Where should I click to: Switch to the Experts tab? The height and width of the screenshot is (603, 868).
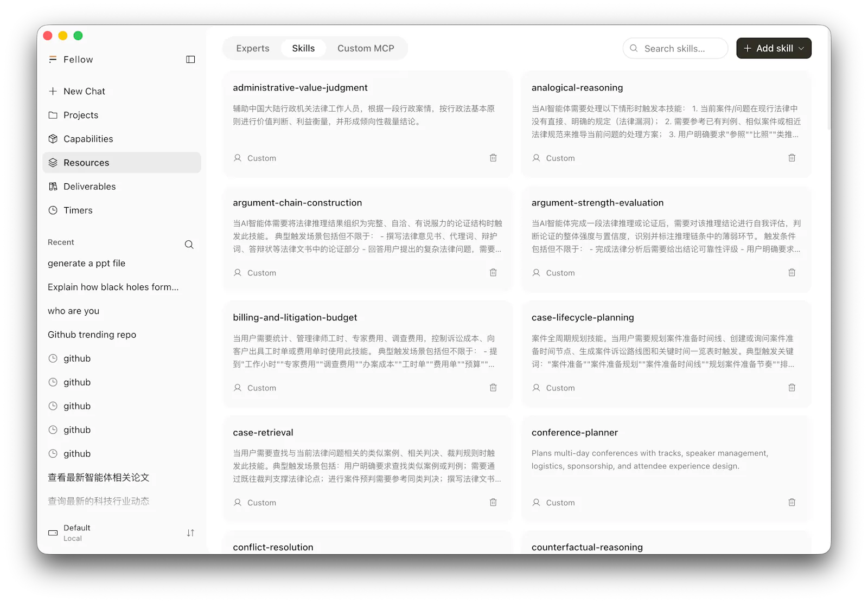(x=253, y=48)
